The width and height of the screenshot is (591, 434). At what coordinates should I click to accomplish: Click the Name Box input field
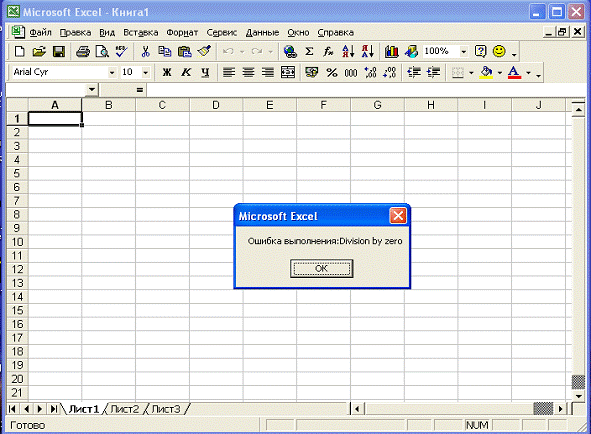(x=46, y=90)
